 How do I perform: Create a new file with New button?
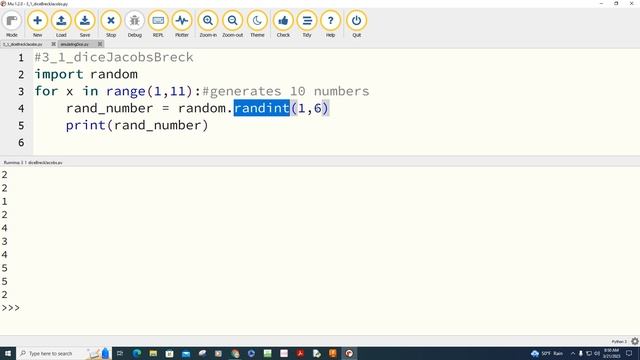[x=37, y=24]
